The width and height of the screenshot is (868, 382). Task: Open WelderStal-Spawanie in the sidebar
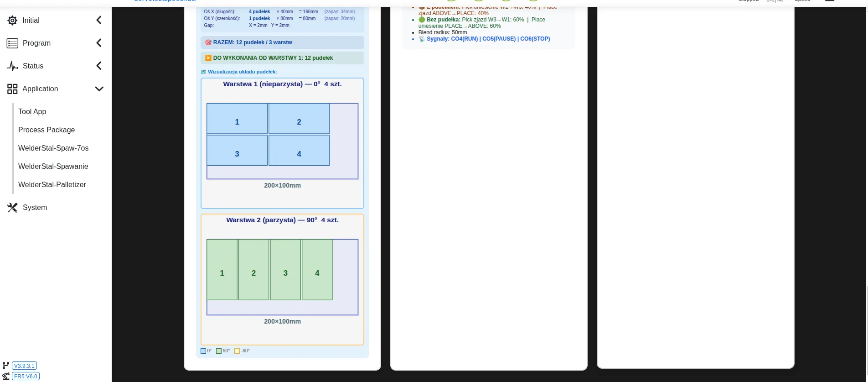[x=53, y=166]
